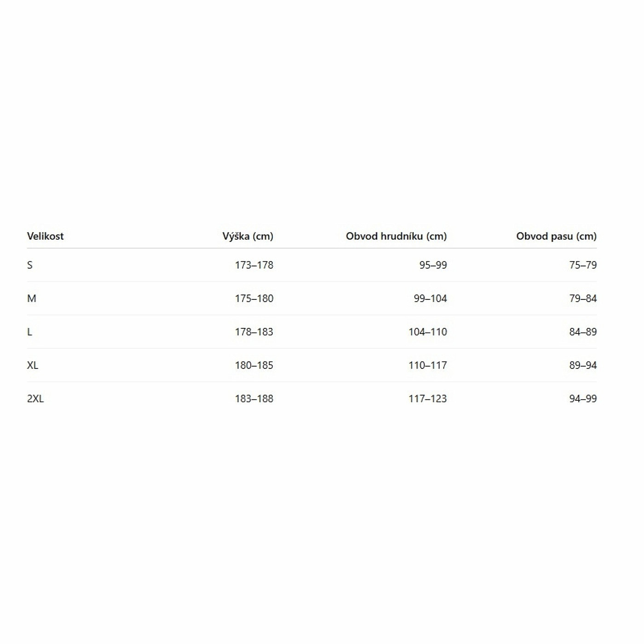Image resolution: width=644 pixels, height=644 pixels.
Task: Click waist value 79–84
Action: coord(583,299)
